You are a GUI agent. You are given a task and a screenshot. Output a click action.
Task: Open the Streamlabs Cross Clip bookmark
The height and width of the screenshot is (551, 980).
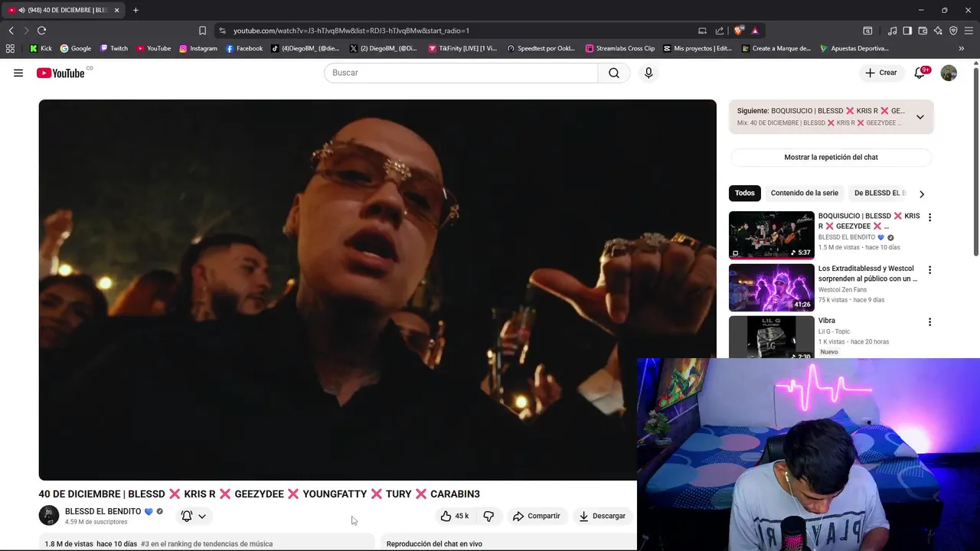(x=620, y=48)
